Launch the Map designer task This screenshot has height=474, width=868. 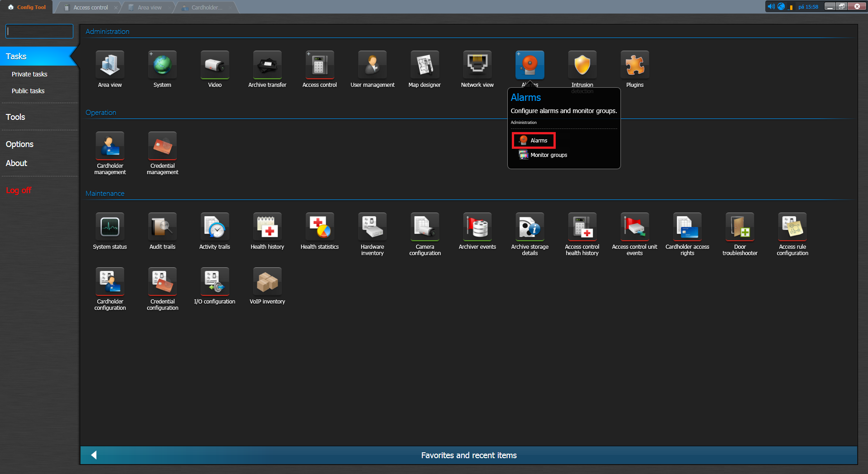[x=424, y=66]
